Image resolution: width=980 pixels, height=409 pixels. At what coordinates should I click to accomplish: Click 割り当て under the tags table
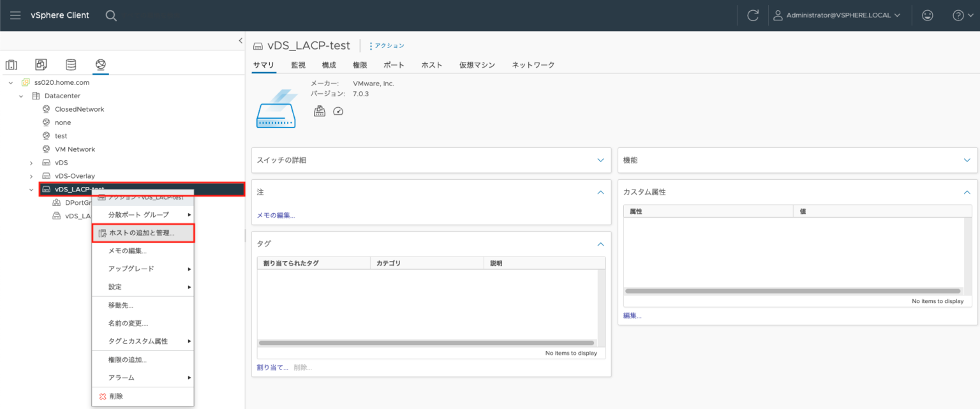(x=272, y=367)
